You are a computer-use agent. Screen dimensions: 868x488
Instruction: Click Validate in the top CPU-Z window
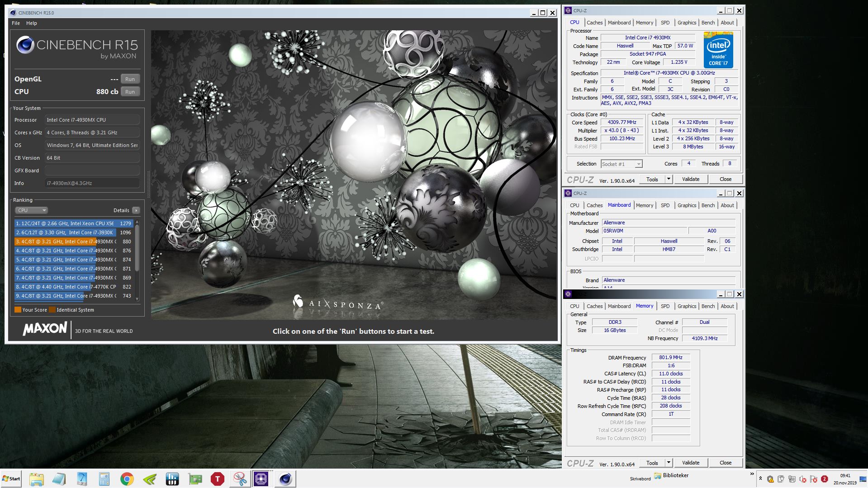coord(691,179)
